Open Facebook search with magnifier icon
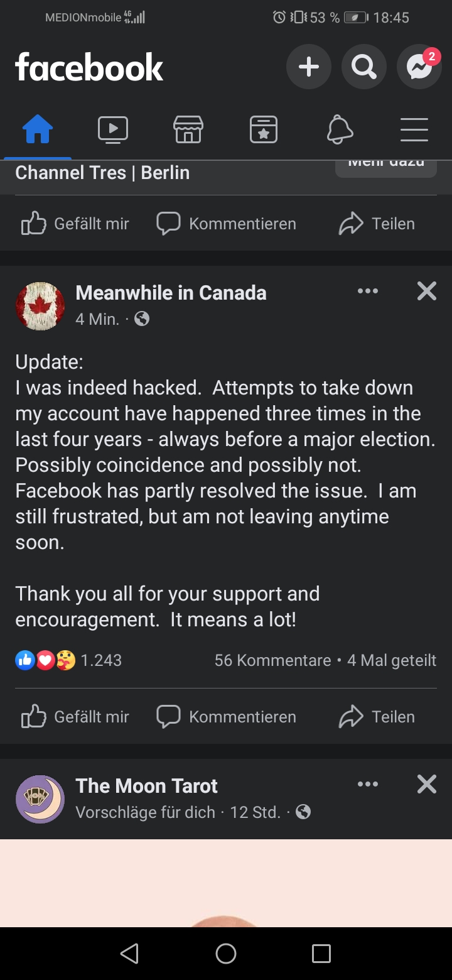The height and width of the screenshot is (980, 452). pos(364,67)
